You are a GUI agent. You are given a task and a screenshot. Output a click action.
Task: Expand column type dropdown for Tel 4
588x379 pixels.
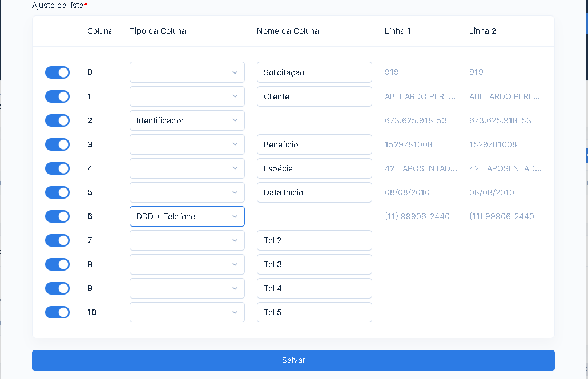(x=187, y=288)
